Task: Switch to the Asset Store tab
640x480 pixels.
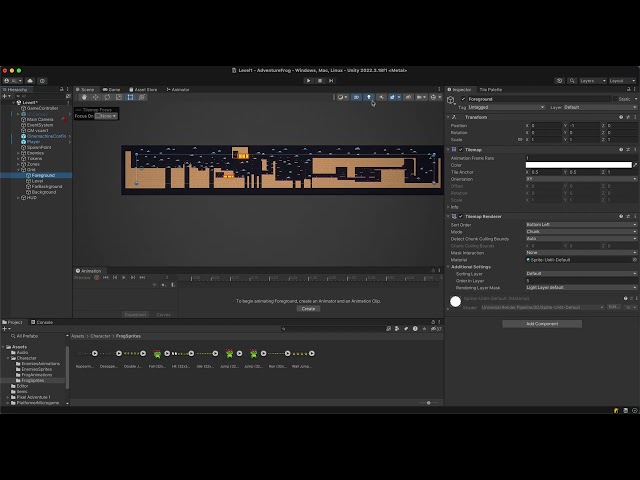Action: tap(143, 89)
